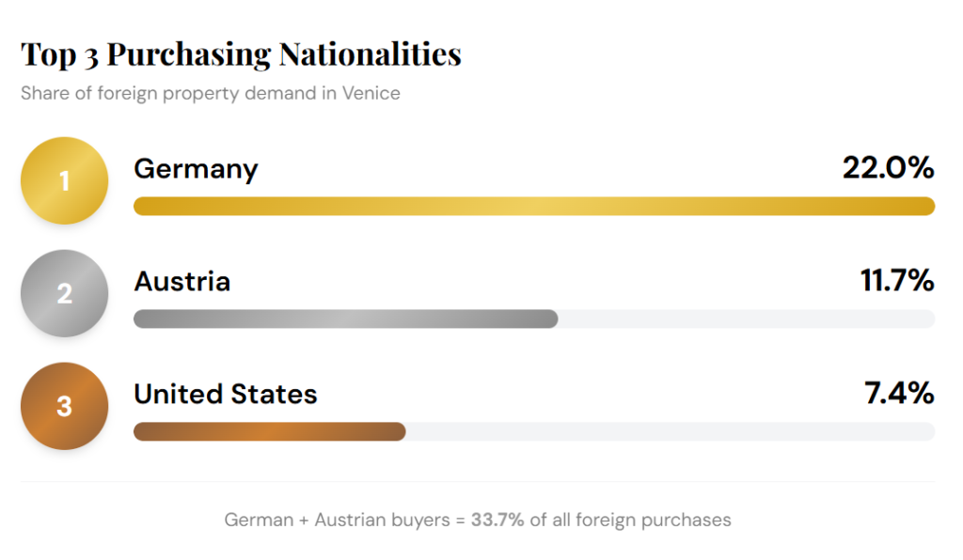Select the Austria country label
This screenshot has width=963, height=560.
(x=182, y=282)
